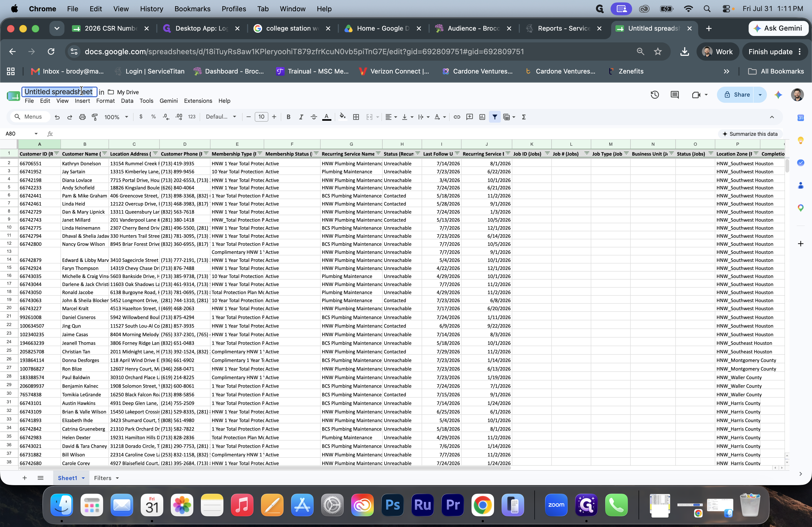Click the insert chart icon
The height and width of the screenshot is (527, 812).
pos(482,117)
